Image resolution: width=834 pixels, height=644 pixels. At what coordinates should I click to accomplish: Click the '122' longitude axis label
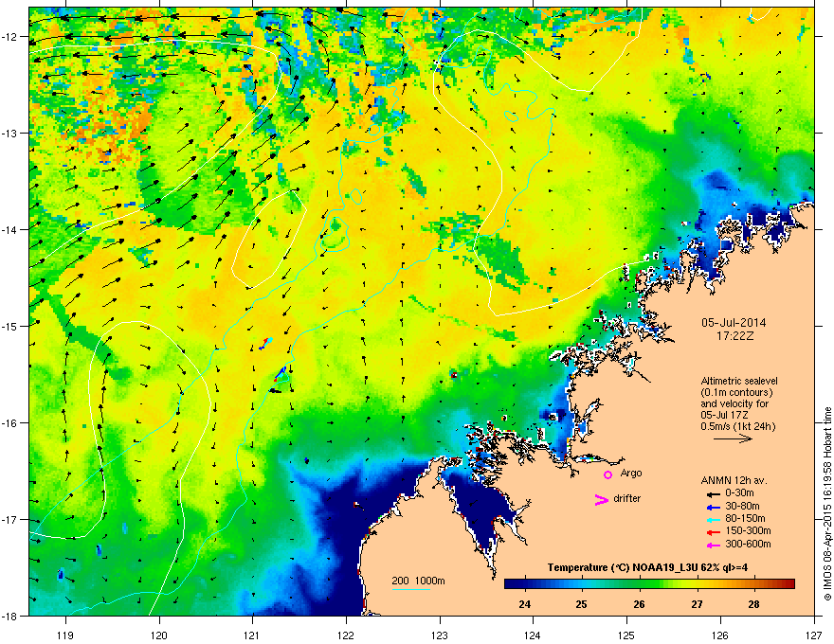coord(346,635)
